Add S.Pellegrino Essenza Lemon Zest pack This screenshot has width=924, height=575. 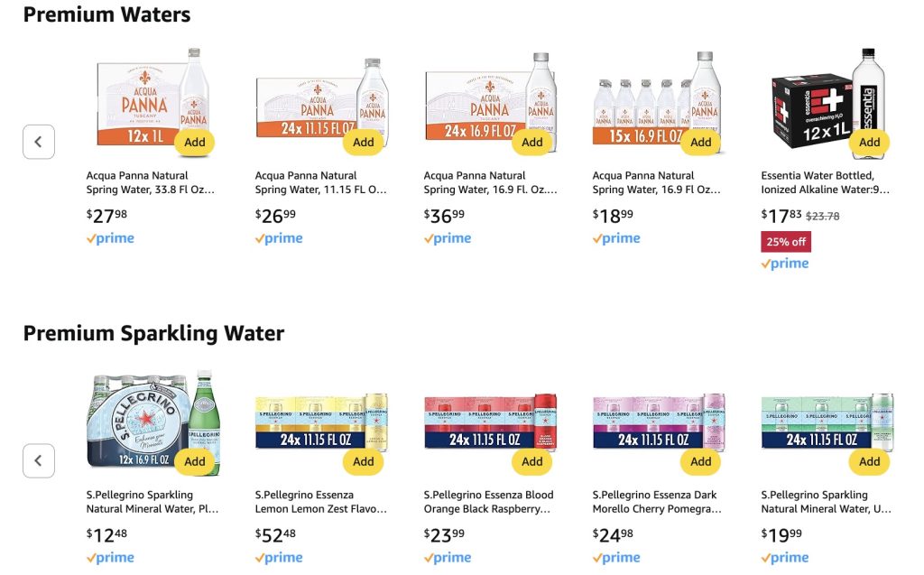(364, 461)
